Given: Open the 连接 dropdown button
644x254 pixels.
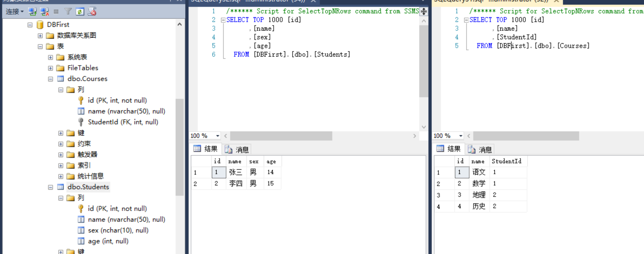Looking at the screenshot, I should [x=15, y=12].
